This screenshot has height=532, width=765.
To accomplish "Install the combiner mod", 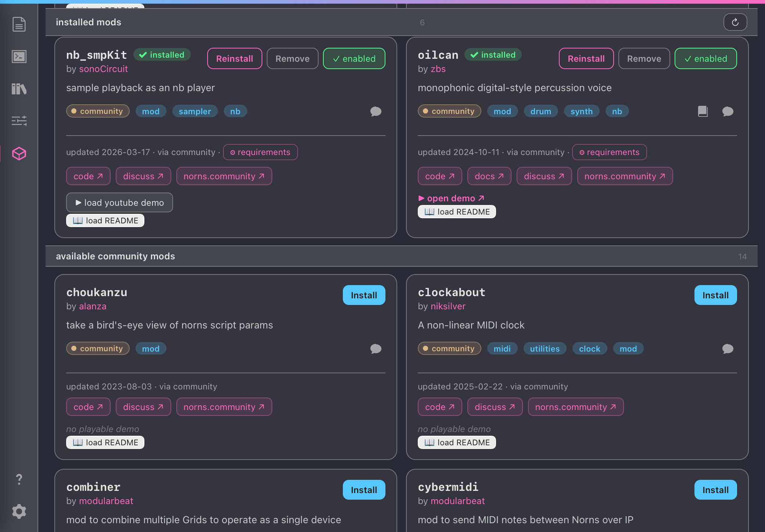I will click(364, 490).
